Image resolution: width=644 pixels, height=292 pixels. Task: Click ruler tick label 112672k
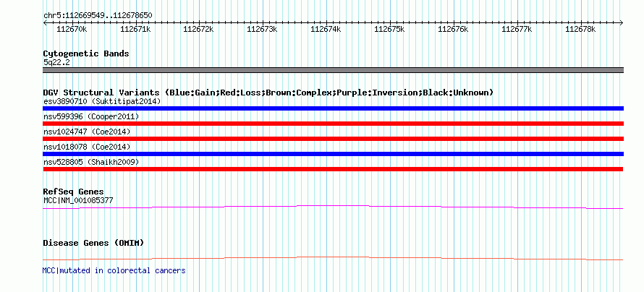point(199,29)
